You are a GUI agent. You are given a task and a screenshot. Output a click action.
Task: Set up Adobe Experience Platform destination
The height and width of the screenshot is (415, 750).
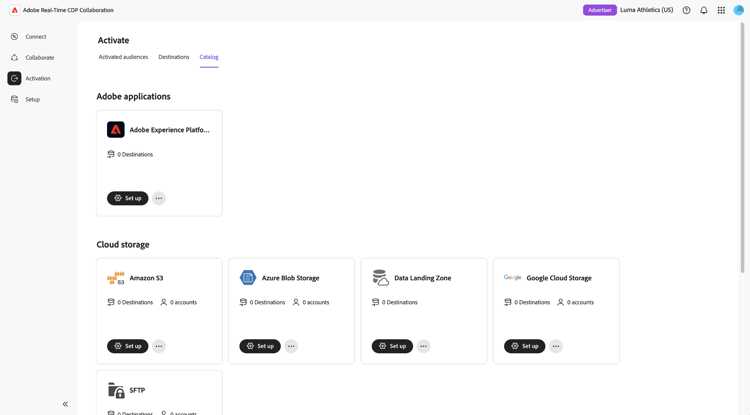(x=128, y=198)
